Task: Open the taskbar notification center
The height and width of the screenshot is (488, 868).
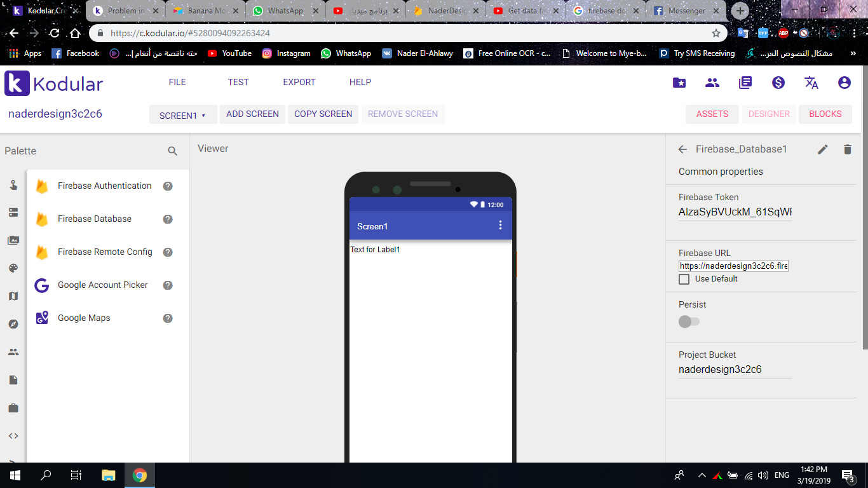Action: pyautogui.click(x=848, y=475)
